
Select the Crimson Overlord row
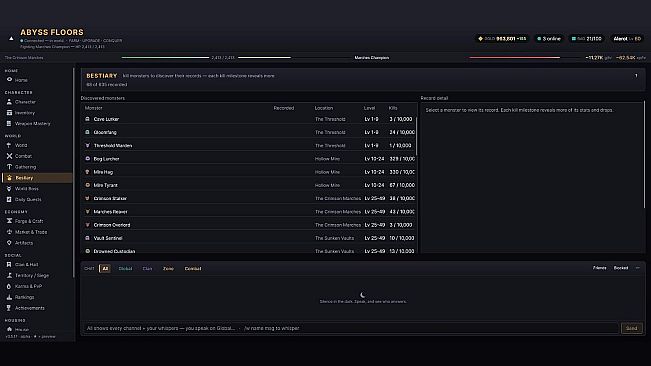coord(249,225)
